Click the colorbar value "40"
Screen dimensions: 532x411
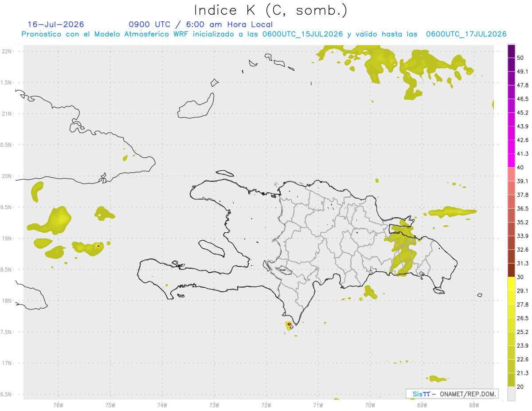click(x=521, y=168)
